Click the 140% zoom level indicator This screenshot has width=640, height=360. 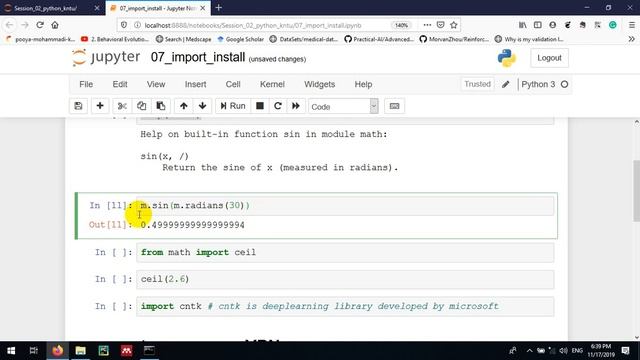(401, 25)
